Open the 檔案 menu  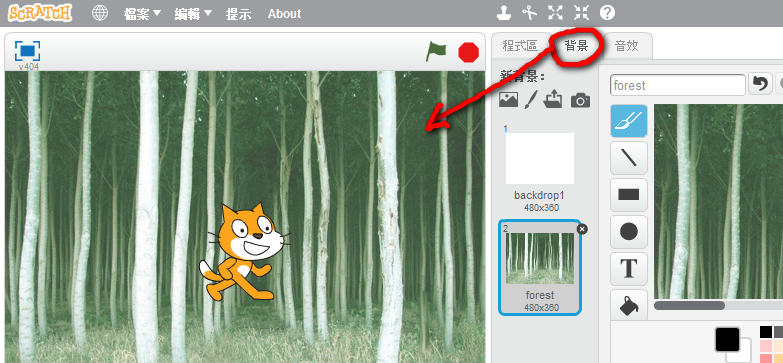coord(142,13)
